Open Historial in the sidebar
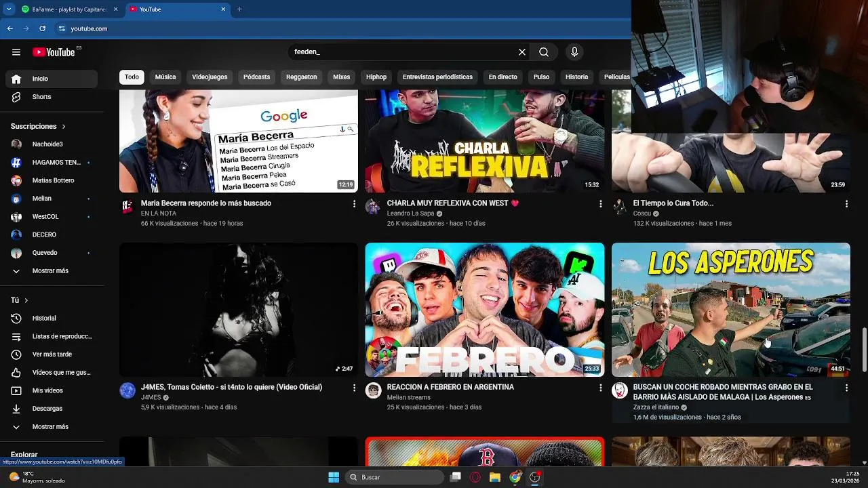 [x=52, y=319]
